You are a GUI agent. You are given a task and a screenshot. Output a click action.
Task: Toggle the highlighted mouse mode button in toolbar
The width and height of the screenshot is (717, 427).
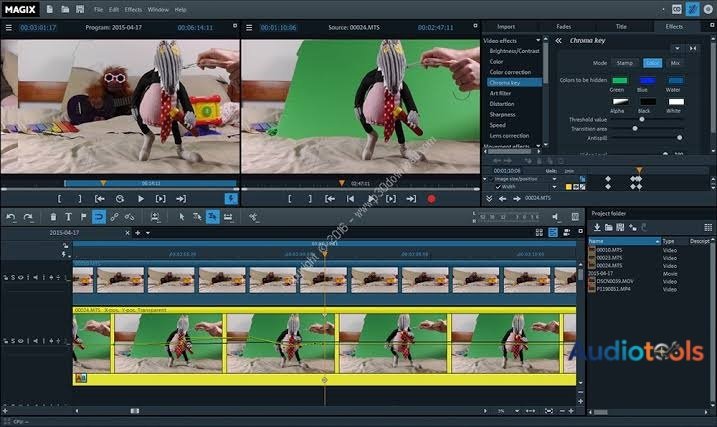(x=213, y=217)
